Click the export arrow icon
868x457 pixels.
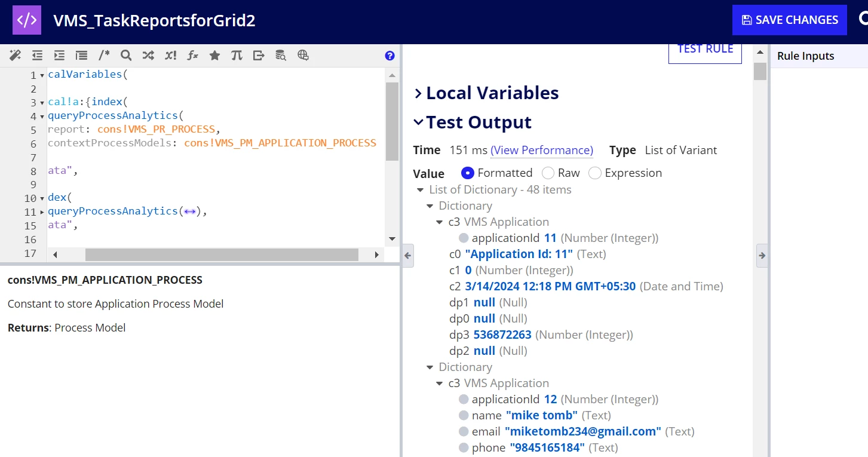coord(259,56)
